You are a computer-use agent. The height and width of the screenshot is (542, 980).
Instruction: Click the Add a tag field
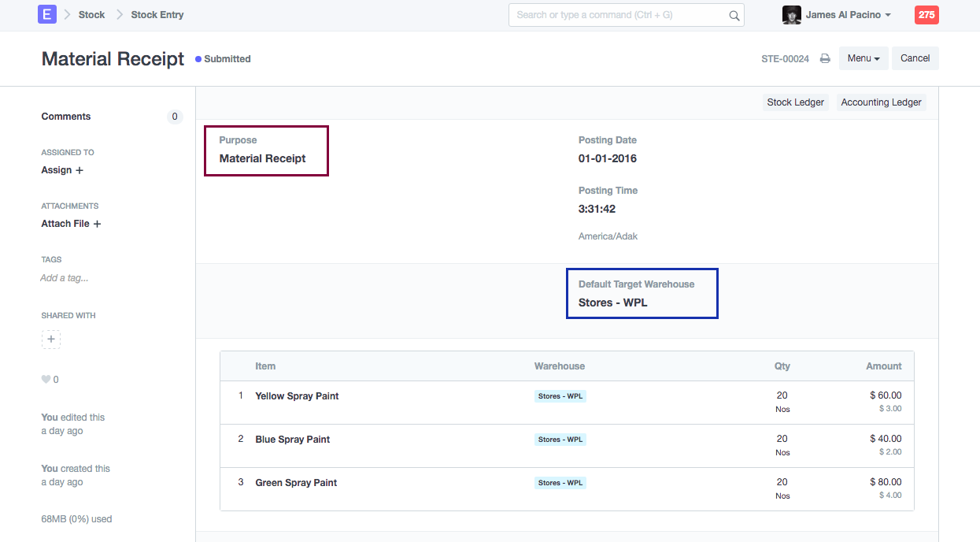pos(65,278)
